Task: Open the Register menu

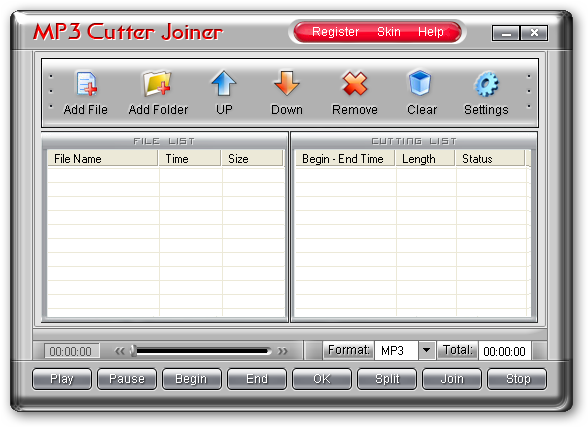Action: point(335,32)
